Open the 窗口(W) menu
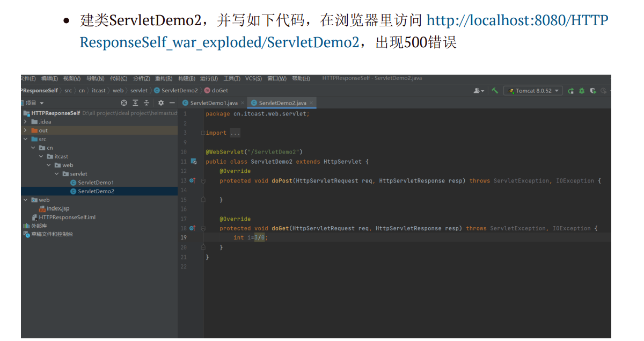Image resolution: width=644 pixels, height=341 pixels. (x=277, y=78)
